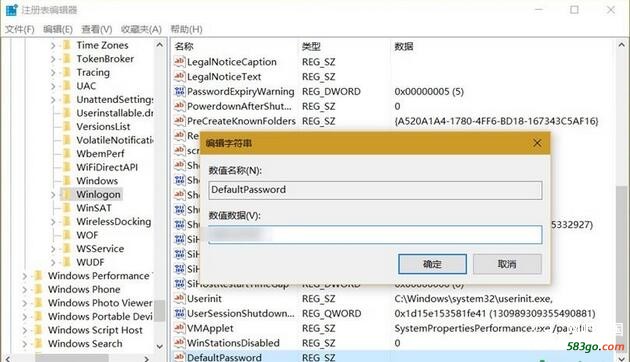Screen dimensions: 630x362
Task: Expand the Time Zones tree node
Action: tap(53, 46)
